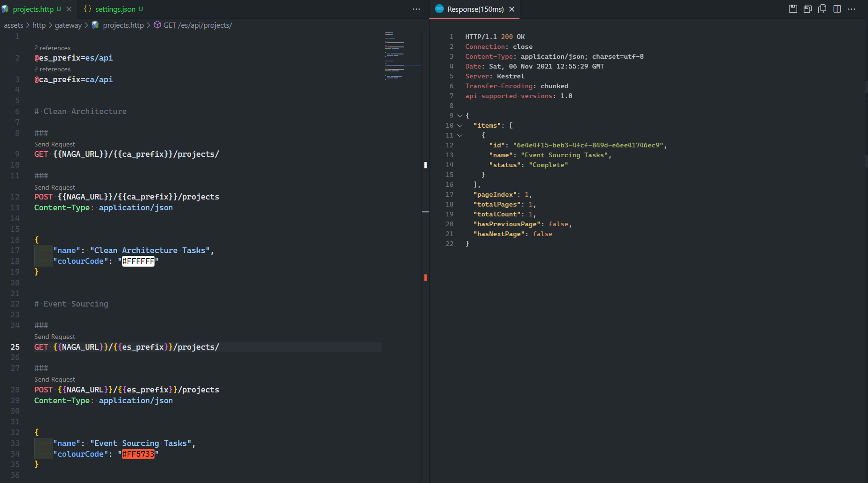This screenshot has width=868, height=483.
Task: Click response Content-Type application/json header
Action: pyautogui.click(x=554, y=56)
